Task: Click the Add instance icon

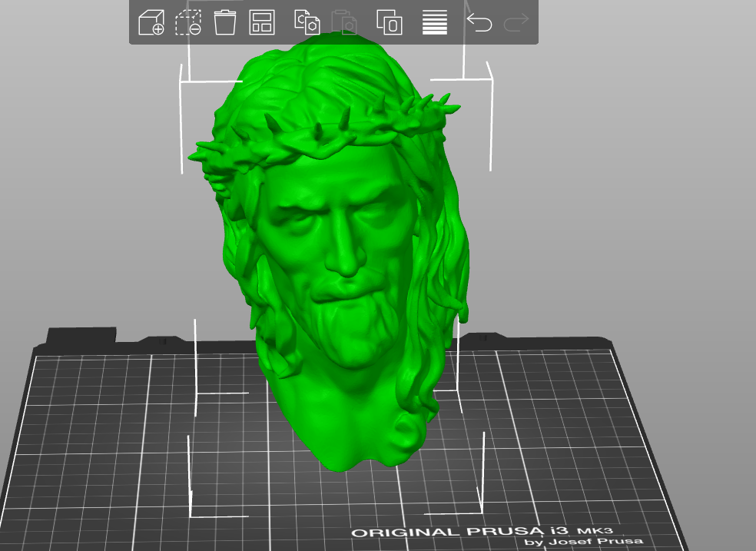Action: coord(389,22)
